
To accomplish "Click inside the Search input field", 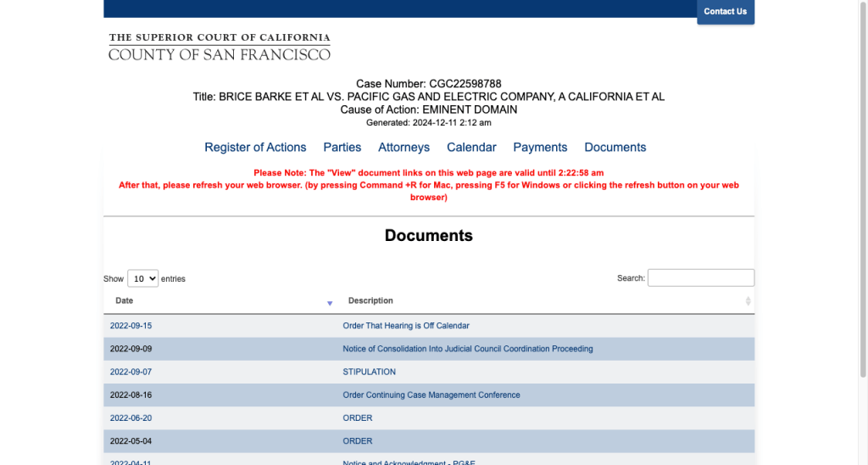I will (x=700, y=277).
